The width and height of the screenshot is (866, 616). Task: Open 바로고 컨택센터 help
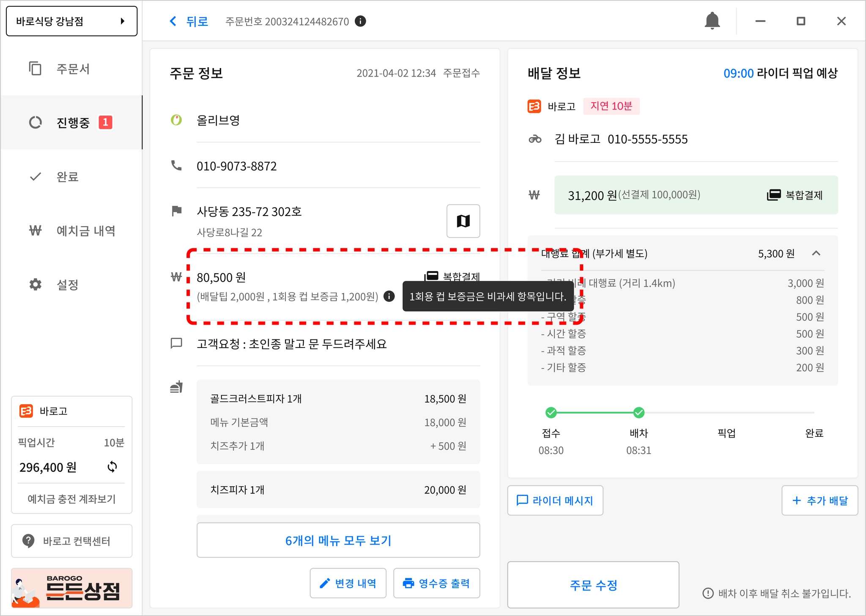pos(71,541)
